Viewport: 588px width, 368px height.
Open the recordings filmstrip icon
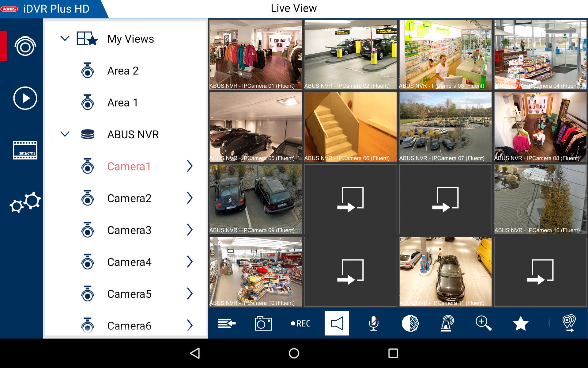coord(25,150)
